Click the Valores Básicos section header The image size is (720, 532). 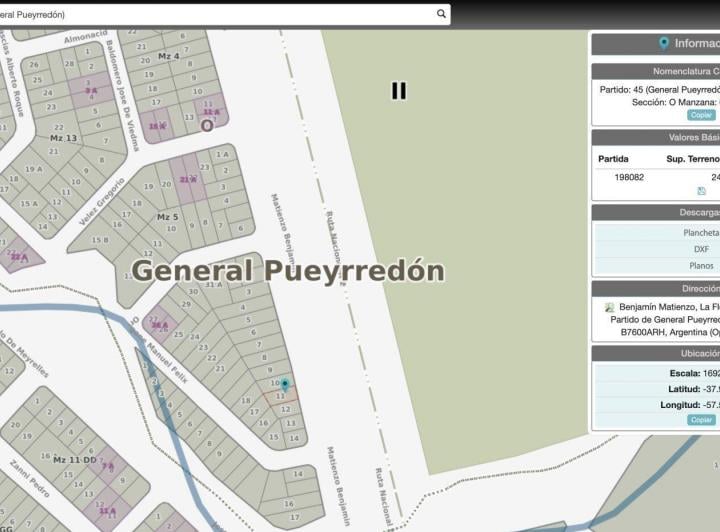coord(656,138)
